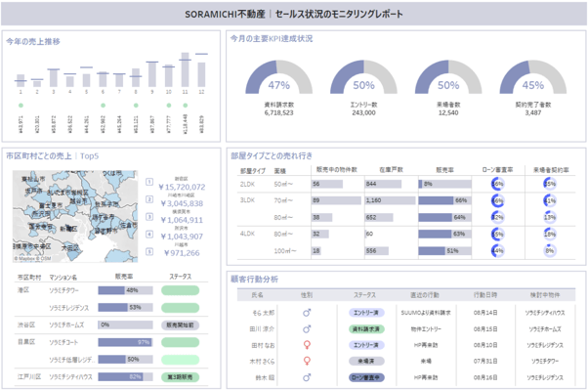Click the 97% sales rate bar for ソラミチコート
The width and height of the screenshot is (588, 390).
click(x=126, y=342)
